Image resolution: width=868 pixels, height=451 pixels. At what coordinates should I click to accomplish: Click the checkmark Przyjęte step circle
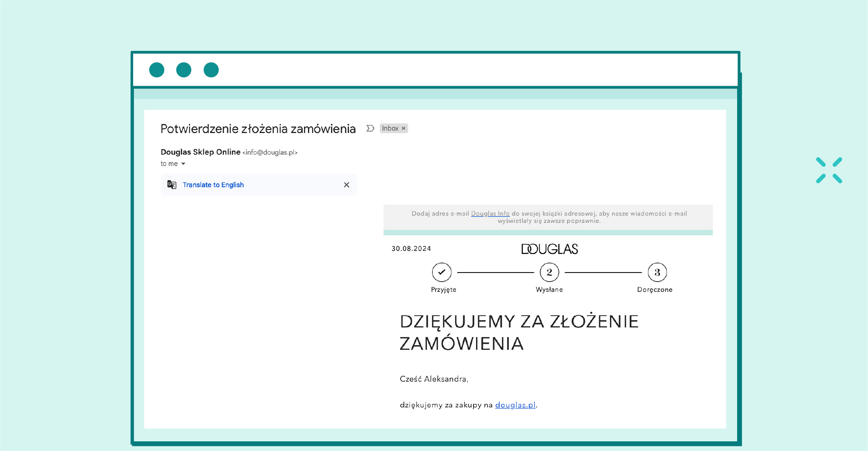click(x=442, y=272)
